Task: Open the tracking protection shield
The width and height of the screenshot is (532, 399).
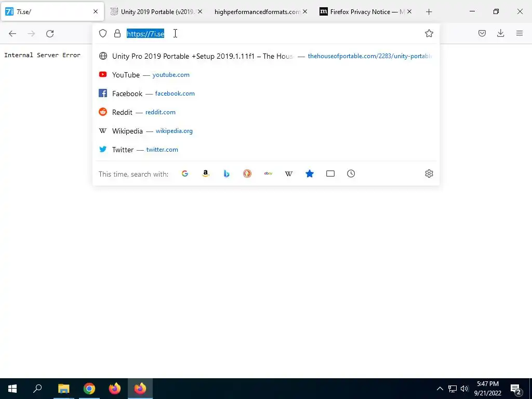Action: tap(103, 33)
